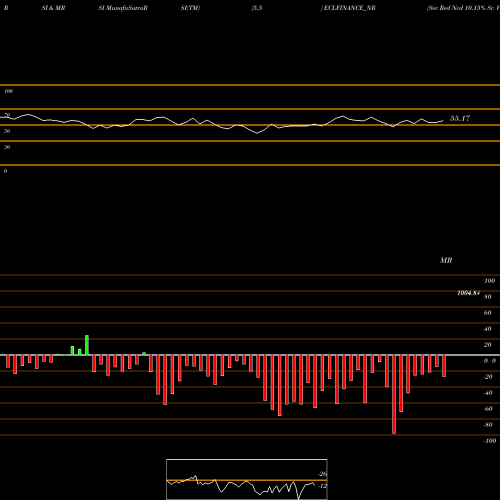500x500 pixels.
Task: Click the MR axis label -20
Action: (488, 377)
